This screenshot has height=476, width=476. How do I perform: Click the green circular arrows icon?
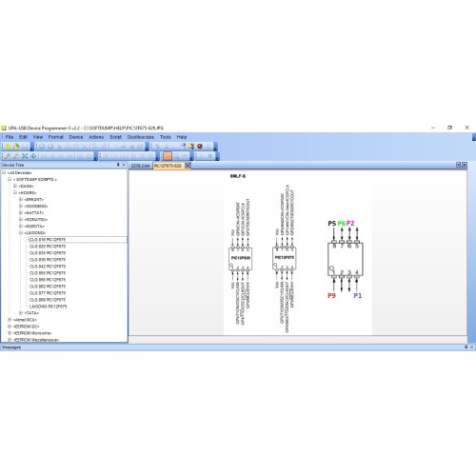(x=33, y=156)
